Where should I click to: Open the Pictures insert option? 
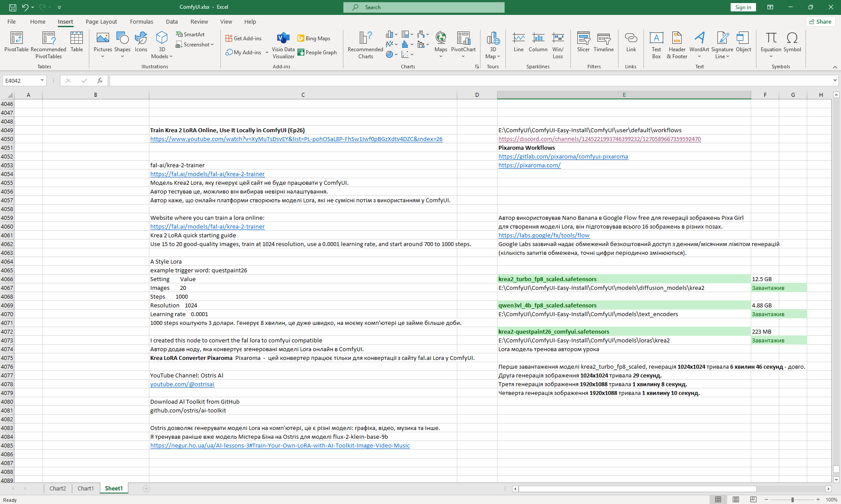(103, 45)
